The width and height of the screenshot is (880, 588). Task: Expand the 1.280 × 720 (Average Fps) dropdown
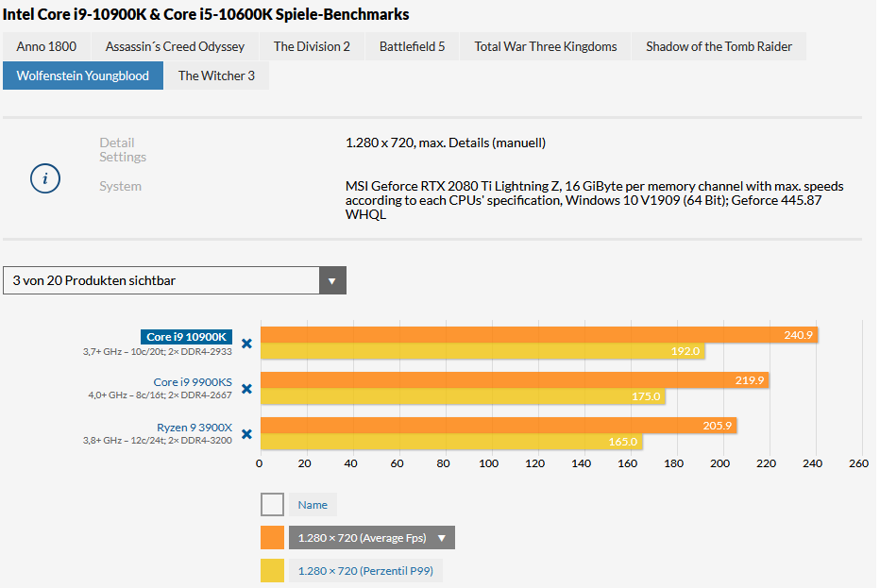point(371,537)
